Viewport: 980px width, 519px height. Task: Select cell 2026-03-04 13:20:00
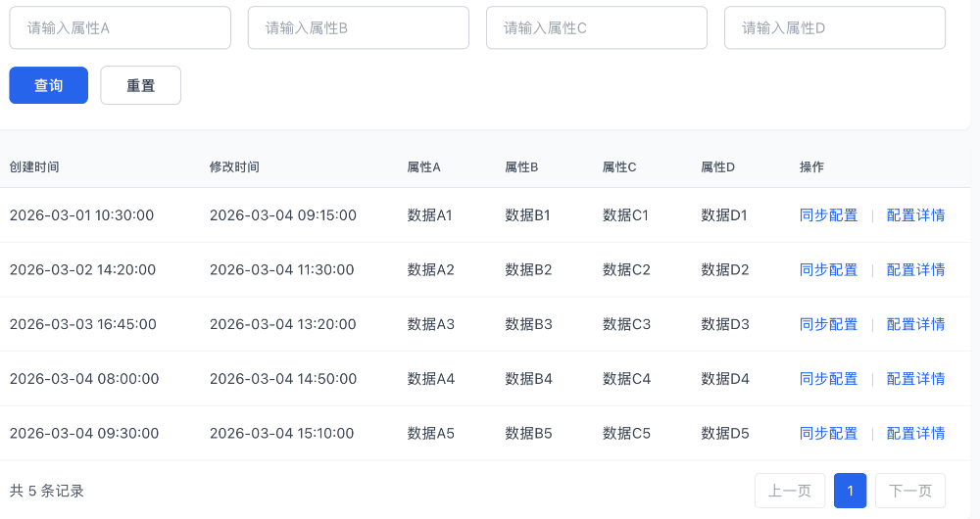tap(283, 324)
